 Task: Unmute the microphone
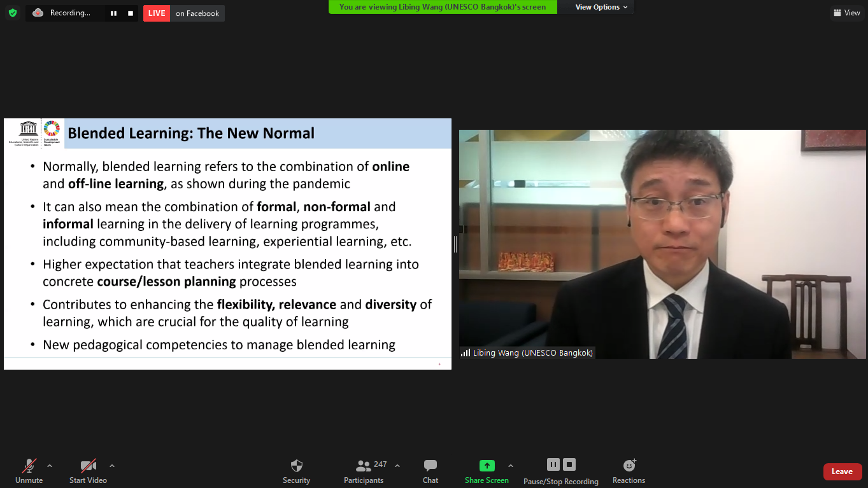pos(29,471)
